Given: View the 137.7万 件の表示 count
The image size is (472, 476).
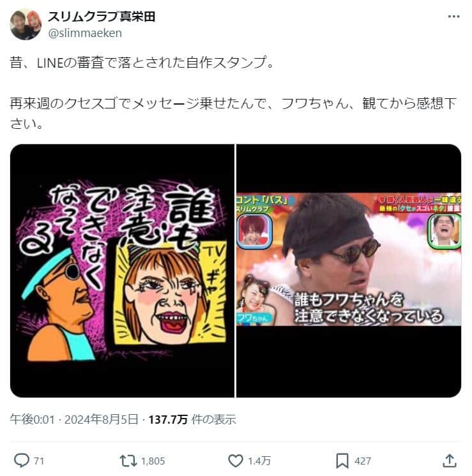Looking at the screenshot, I should click(x=192, y=420).
